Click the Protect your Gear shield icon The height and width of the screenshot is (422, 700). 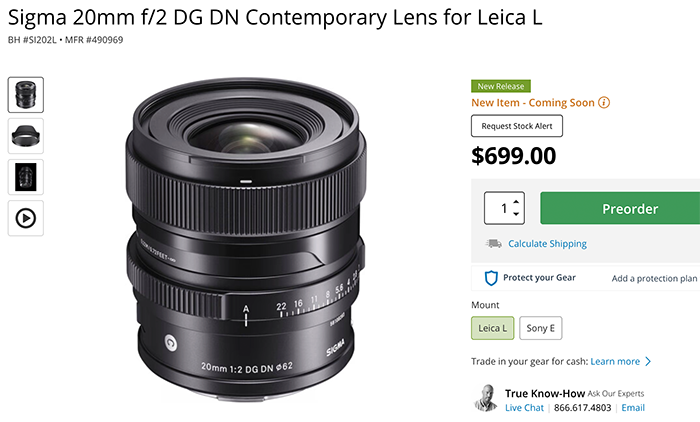(x=491, y=278)
